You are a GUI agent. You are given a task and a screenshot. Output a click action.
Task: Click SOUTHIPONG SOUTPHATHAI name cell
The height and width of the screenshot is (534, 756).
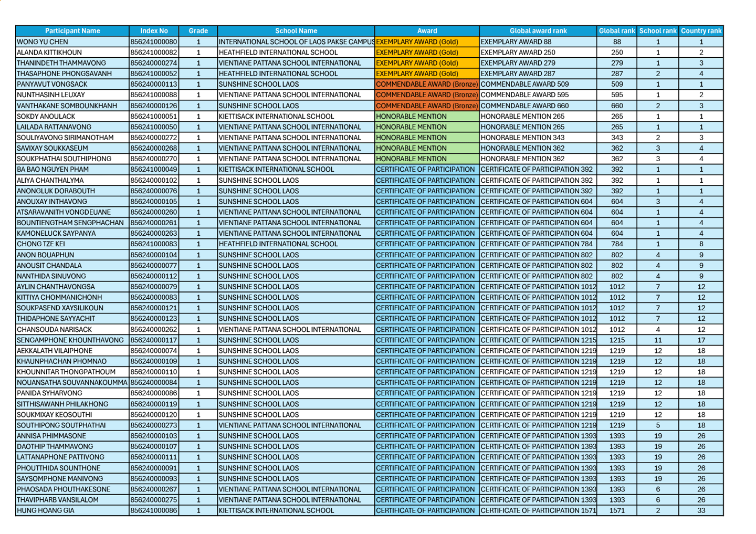point(72,425)
